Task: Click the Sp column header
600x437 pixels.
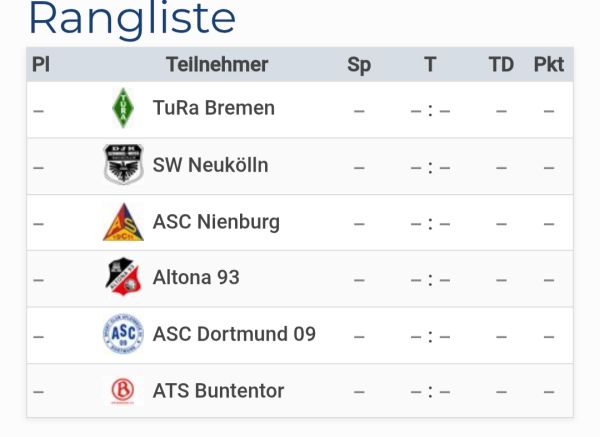Action: [x=359, y=65]
